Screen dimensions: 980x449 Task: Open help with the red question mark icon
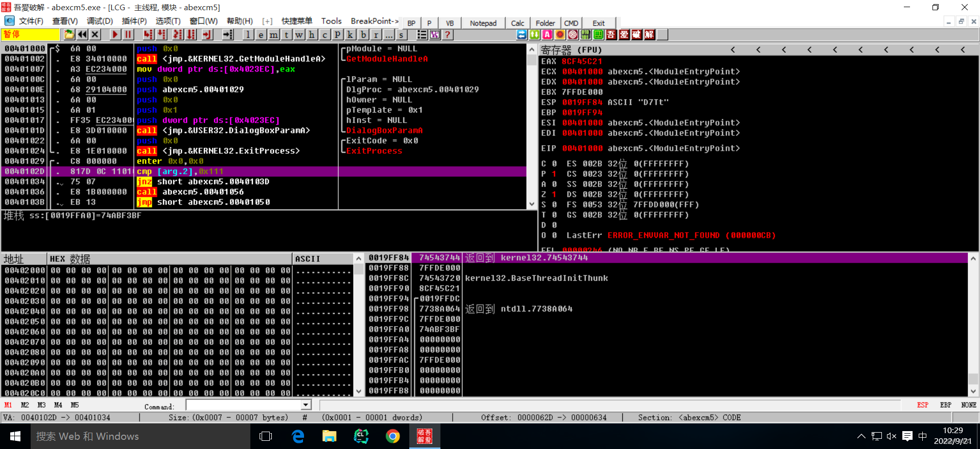(448, 35)
